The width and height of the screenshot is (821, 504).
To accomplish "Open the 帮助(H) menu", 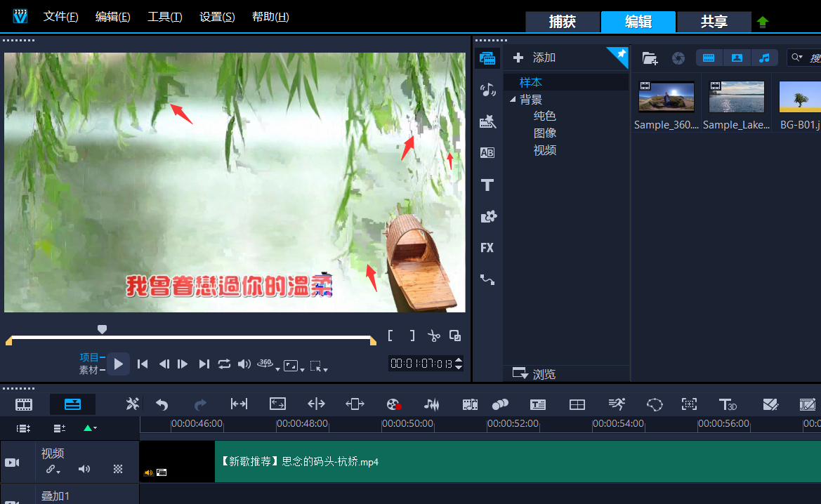I will click(x=270, y=17).
